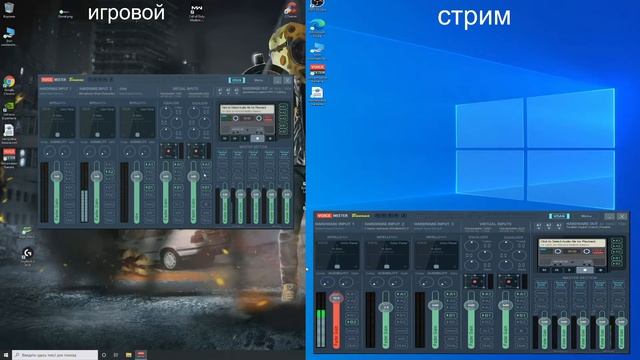The height and width of the screenshot is (360, 640).
Task: Open the Menu in gaming Voicemeeter window
Action: point(258,80)
